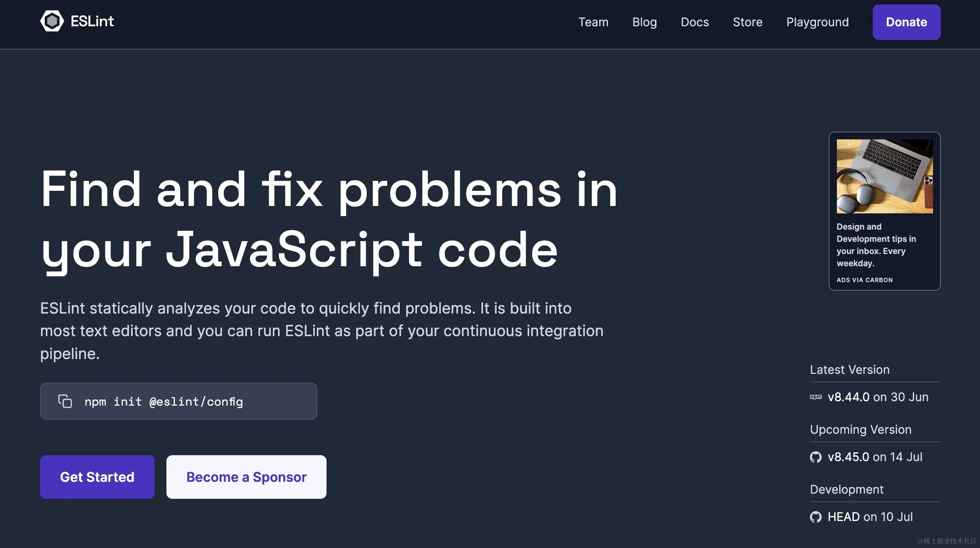Click the Donate button

click(906, 22)
